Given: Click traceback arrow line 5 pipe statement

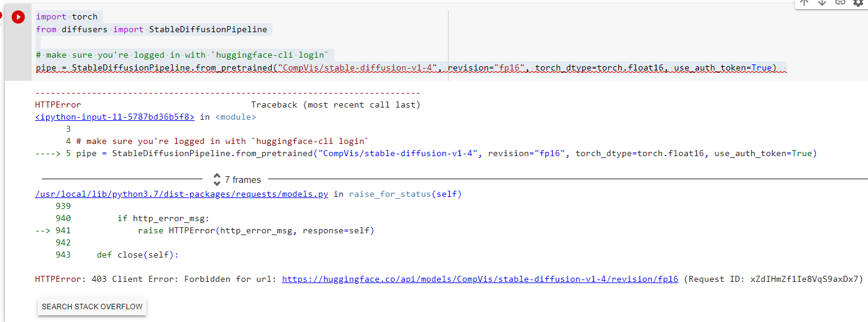Looking at the screenshot, I should pyautogui.click(x=425, y=153).
